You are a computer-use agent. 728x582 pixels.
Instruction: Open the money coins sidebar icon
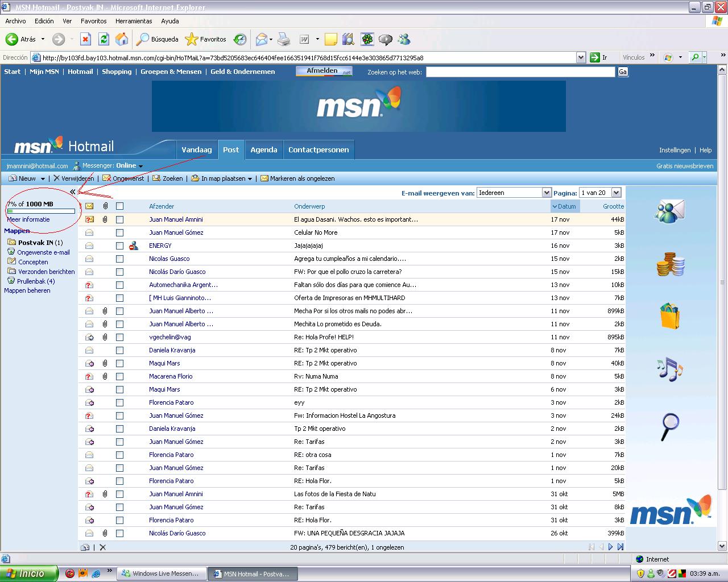point(671,264)
